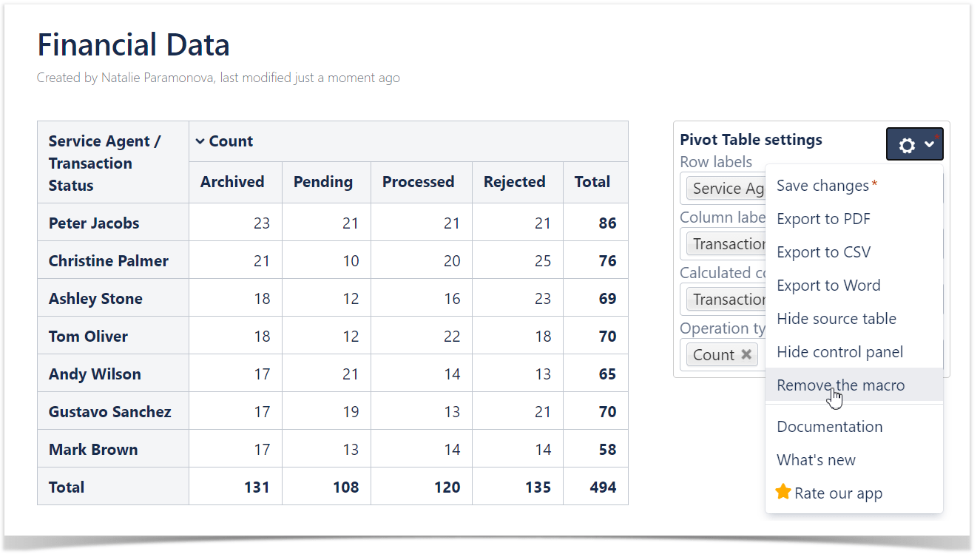Remove the Count operation type tag

[746, 354]
